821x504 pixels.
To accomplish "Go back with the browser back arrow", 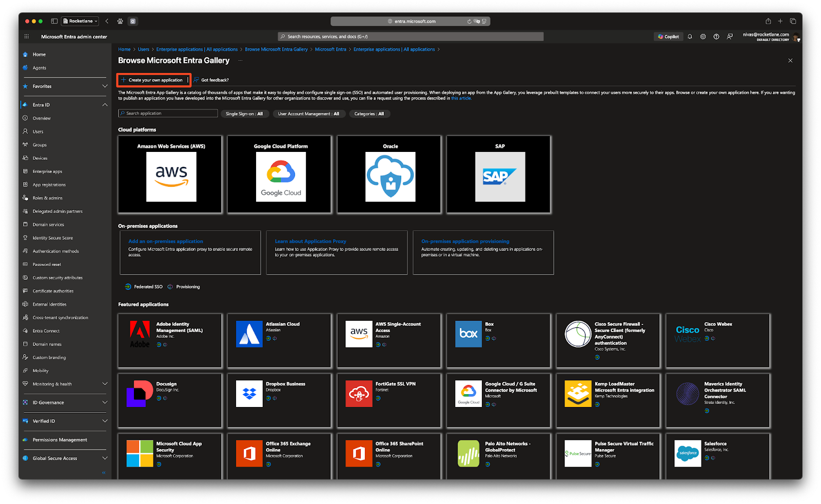I will click(107, 21).
